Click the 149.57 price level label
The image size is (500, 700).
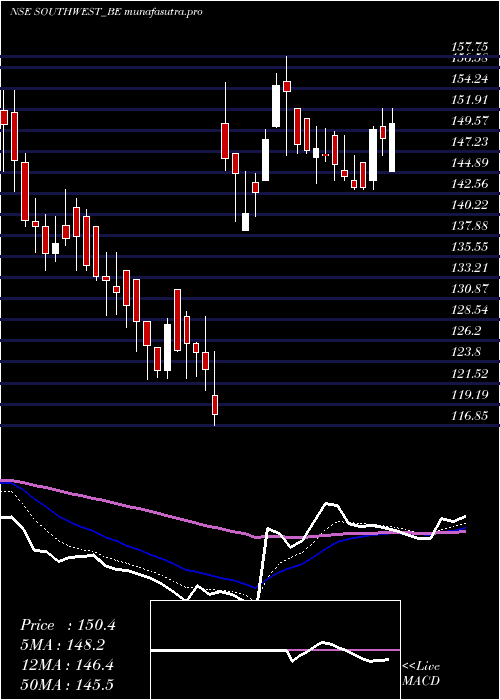click(469, 121)
